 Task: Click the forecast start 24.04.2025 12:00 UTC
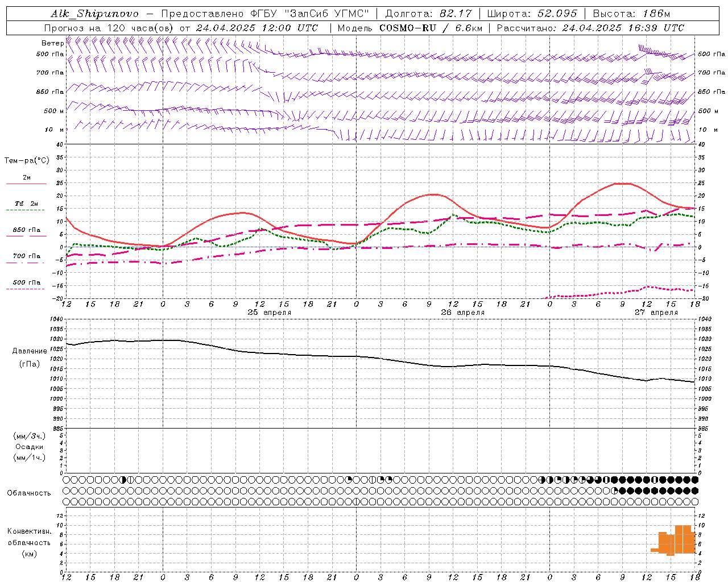coord(257,28)
